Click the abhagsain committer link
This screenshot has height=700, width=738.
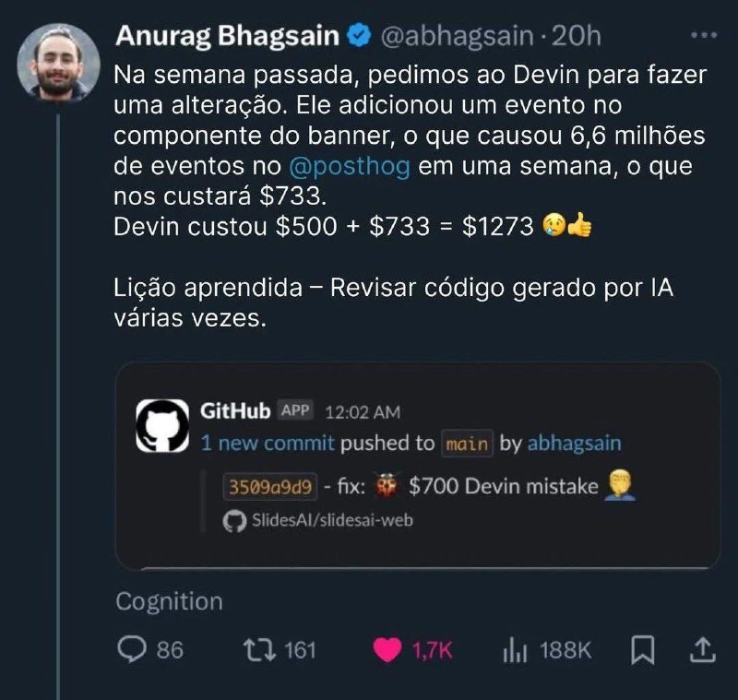[x=574, y=443]
